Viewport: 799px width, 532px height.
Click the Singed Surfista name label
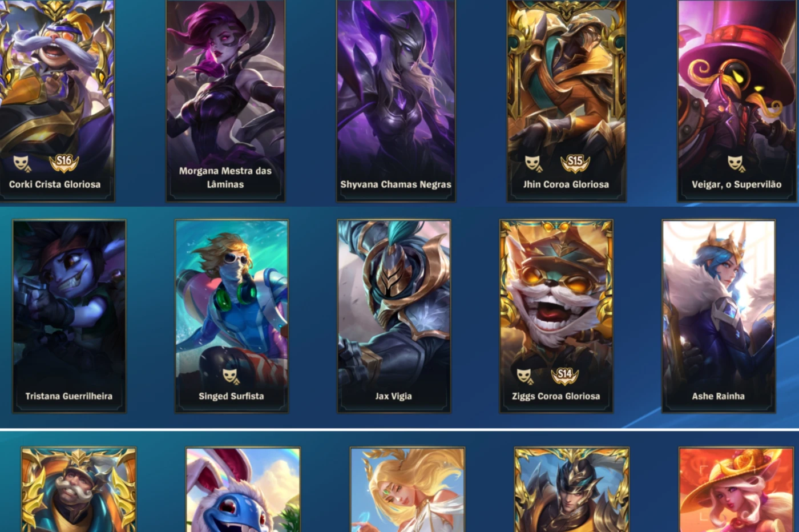231,396
